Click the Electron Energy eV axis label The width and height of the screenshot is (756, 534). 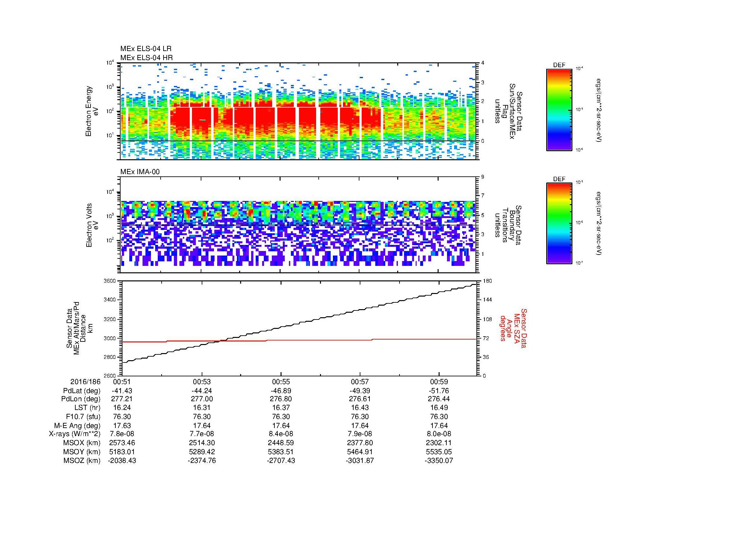click(x=92, y=111)
